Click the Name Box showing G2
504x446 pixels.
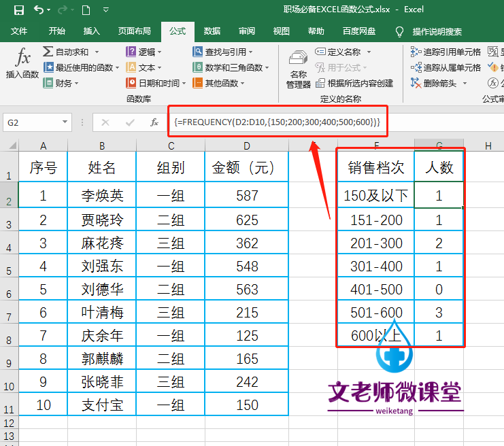click(x=32, y=122)
